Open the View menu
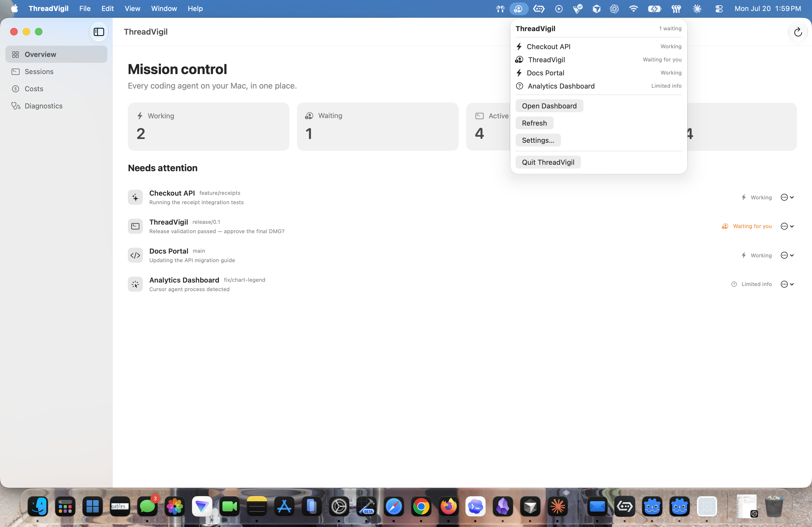Screen dimensions: 812x527 pos(132,9)
